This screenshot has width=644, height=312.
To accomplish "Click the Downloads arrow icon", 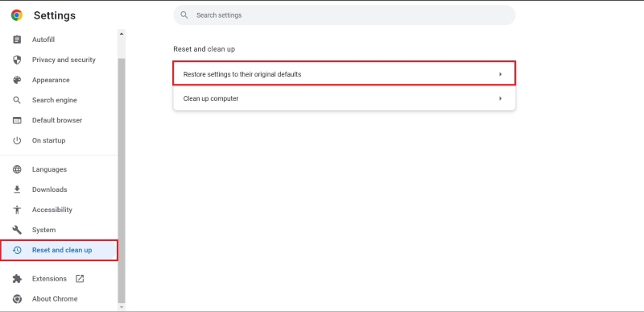I will (x=17, y=189).
